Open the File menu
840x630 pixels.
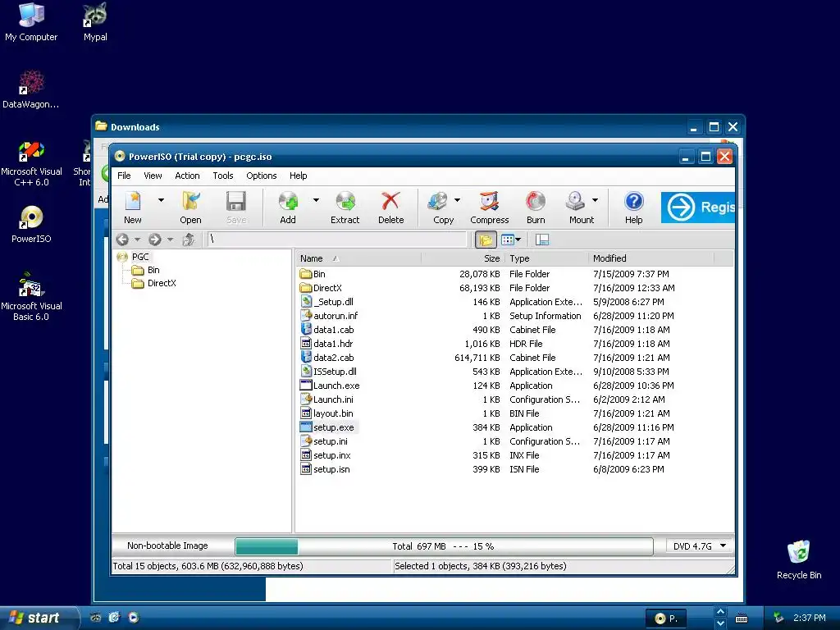tap(124, 176)
